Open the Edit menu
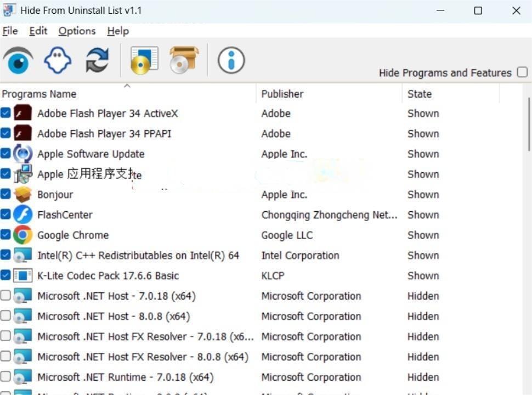 click(x=38, y=31)
